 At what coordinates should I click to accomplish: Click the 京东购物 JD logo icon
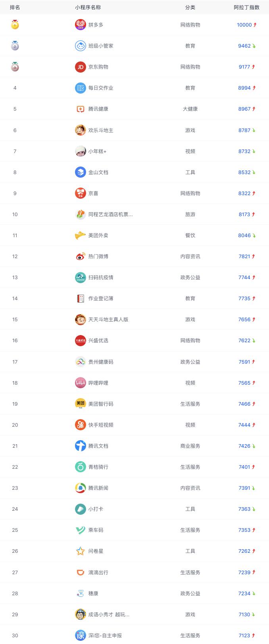point(80,67)
